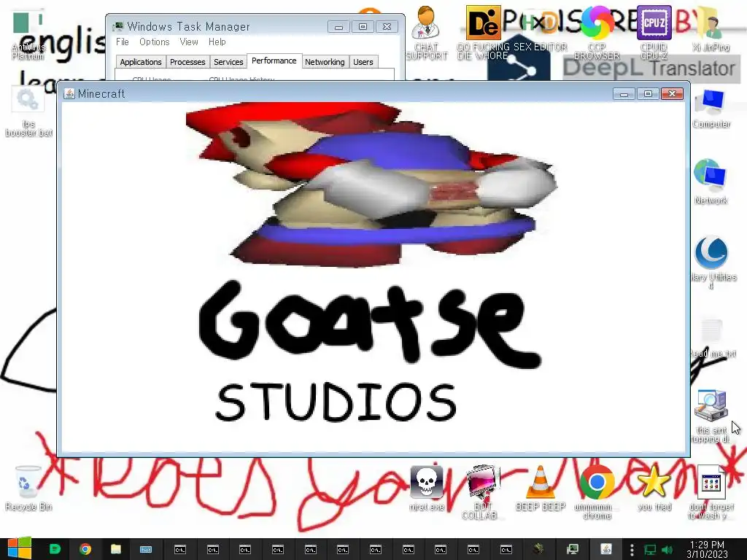Minimize the Windows Task Manager window

(x=338, y=27)
